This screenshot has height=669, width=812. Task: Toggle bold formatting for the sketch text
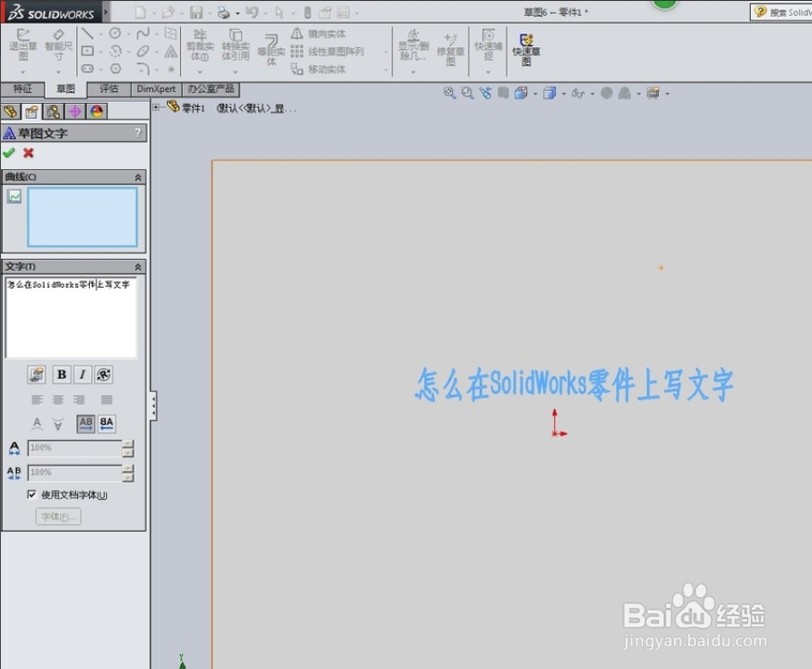tap(60, 374)
